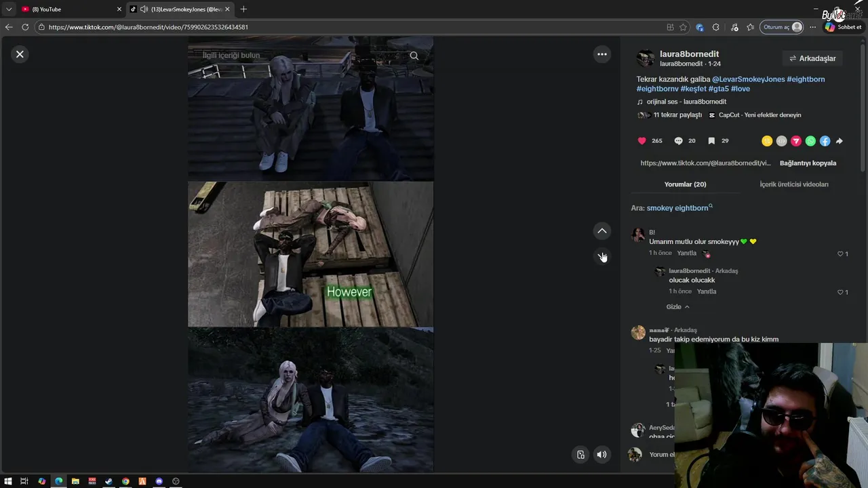Close the TikTok LevarSmokeyJones browser tab
Image resolution: width=868 pixels, height=488 pixels.
pyautogui.click(x=228, y=9)
